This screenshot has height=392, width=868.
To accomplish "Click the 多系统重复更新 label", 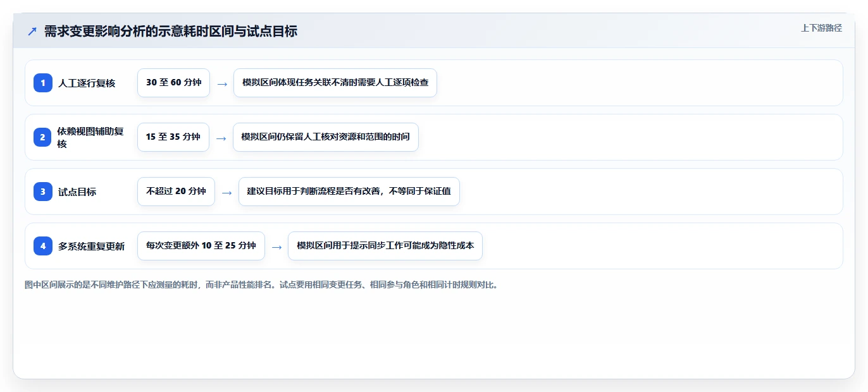I will tap(91, 246).
